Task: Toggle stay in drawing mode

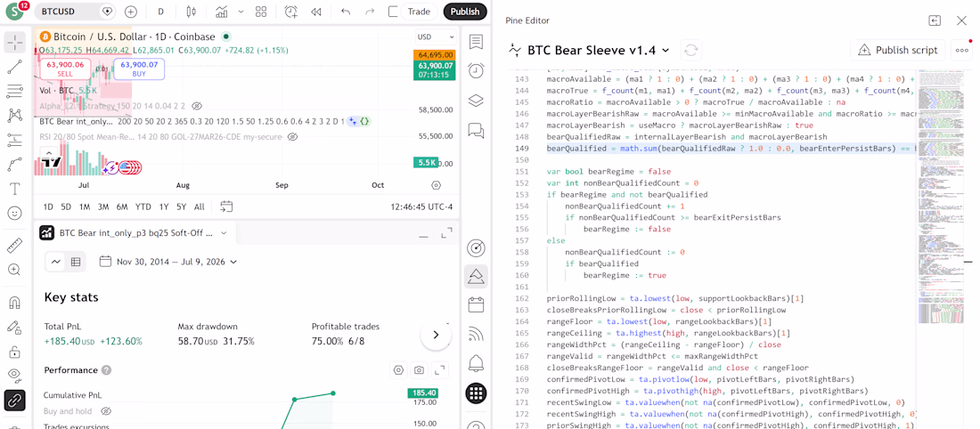Action: [15, 328]
